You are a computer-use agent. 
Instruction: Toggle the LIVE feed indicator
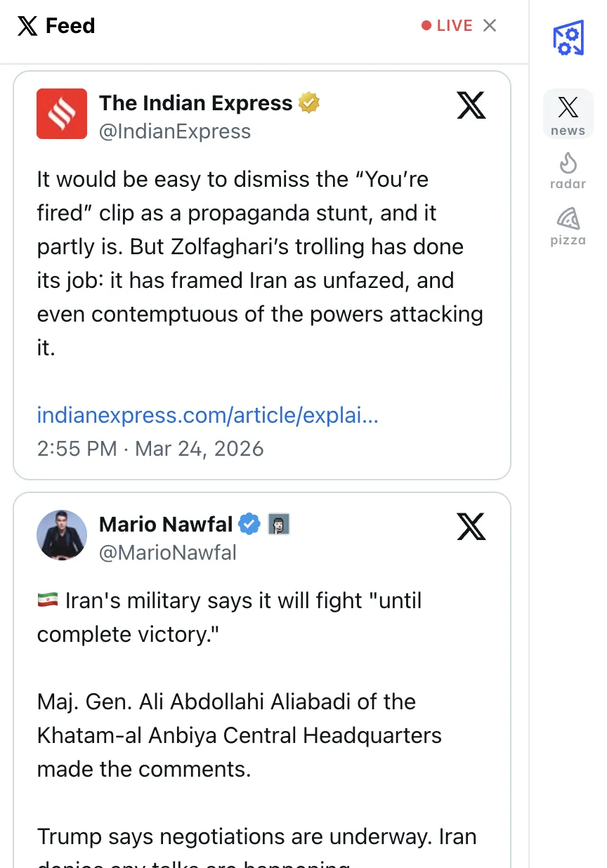click(447, 26)
